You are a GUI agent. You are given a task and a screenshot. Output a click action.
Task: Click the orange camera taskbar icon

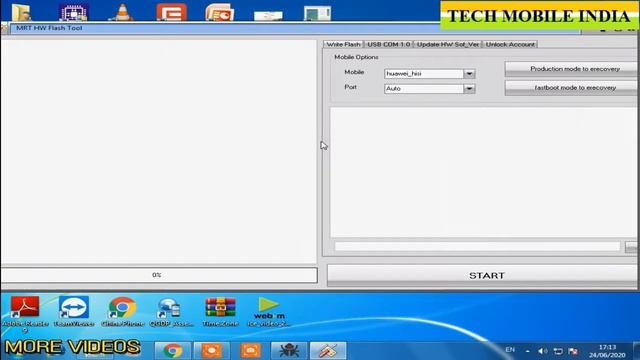(250, 351)
